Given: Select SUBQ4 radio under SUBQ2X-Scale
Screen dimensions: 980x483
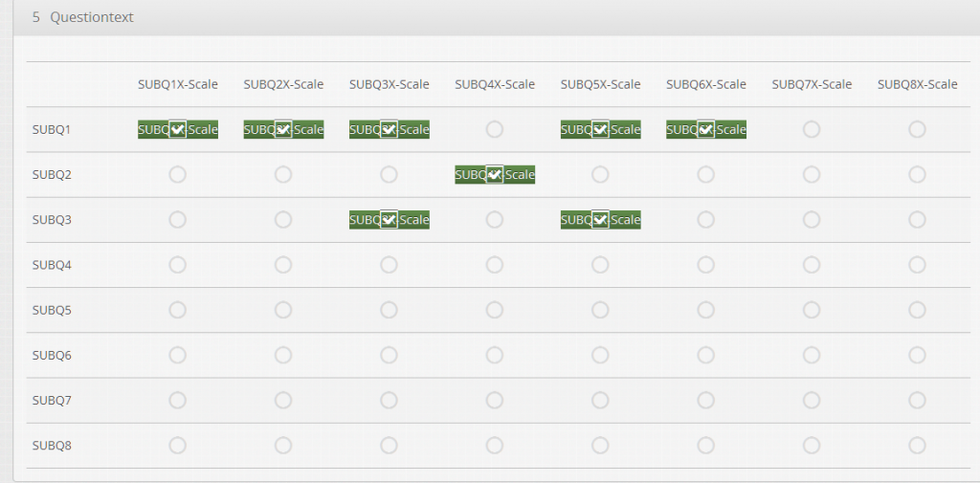Looking at the screenshot, I should [283, 265].
